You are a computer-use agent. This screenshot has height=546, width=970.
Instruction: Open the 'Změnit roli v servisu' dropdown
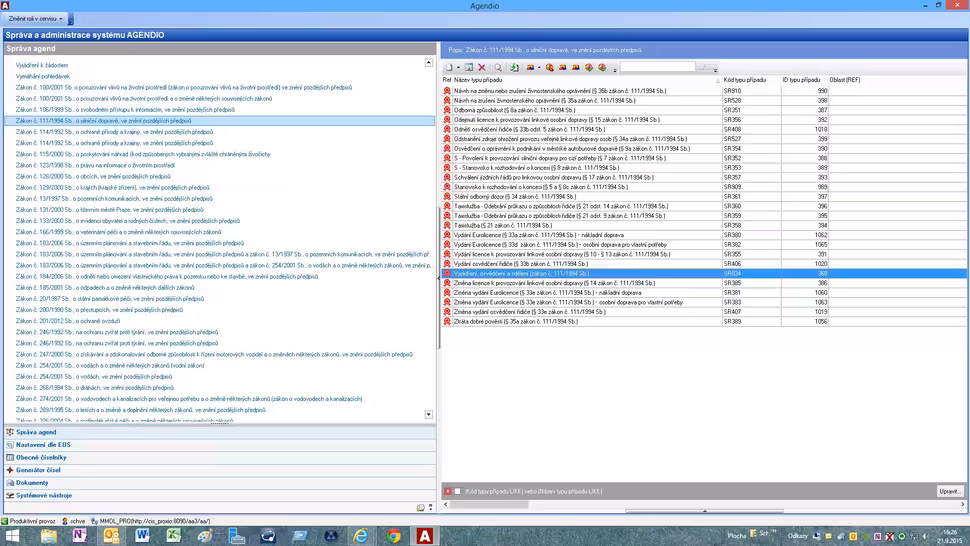coord(36,19)
